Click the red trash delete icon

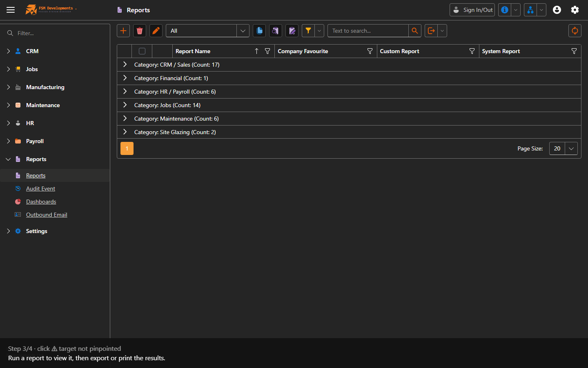click(140, 31)
